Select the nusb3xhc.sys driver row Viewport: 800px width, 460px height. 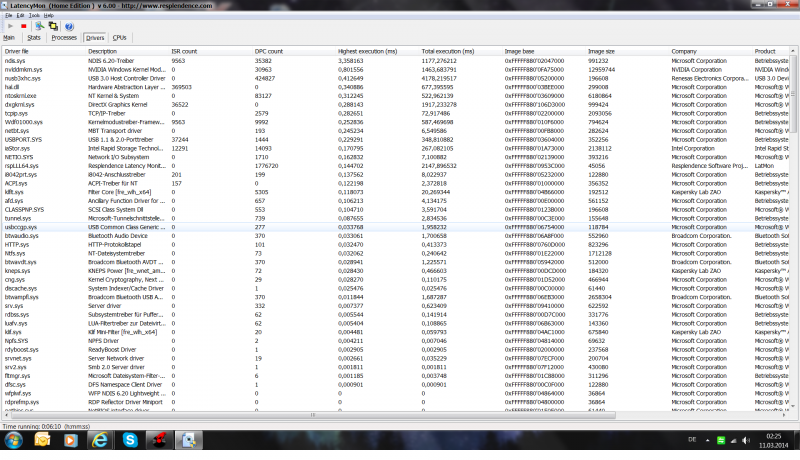[x=395, y=79]
